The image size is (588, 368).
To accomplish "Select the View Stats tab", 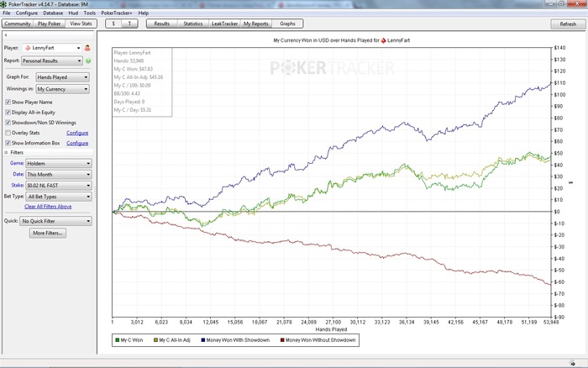I will coord(81,24).
